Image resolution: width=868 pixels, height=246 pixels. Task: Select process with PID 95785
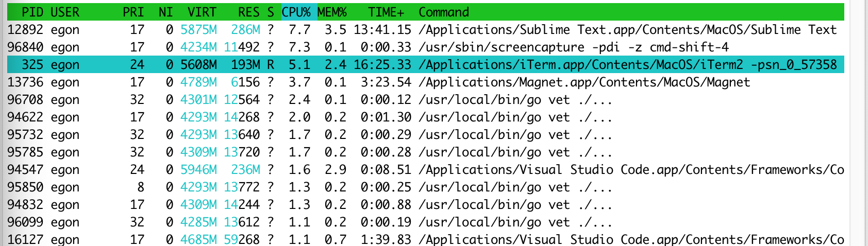(25, 152)
